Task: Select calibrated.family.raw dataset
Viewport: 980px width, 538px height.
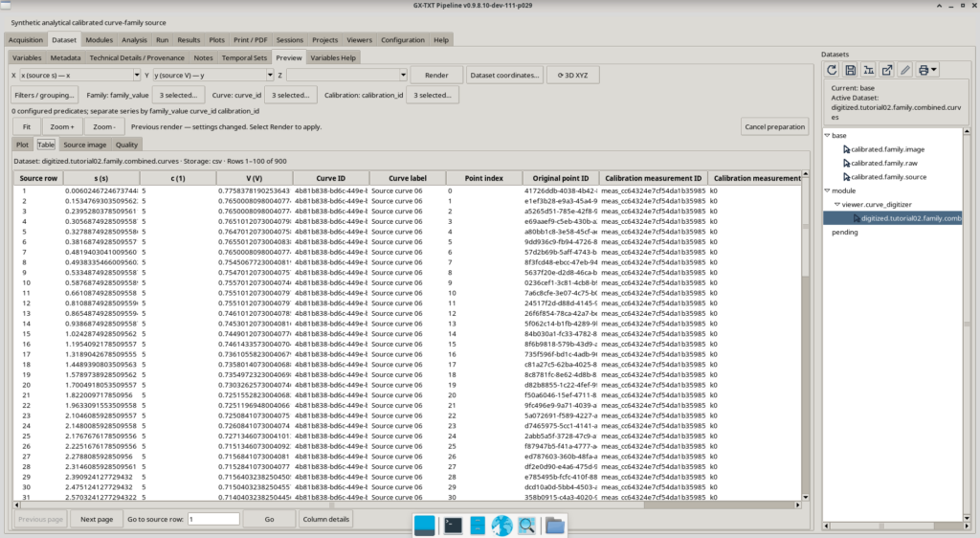Action: (x=883, y=163)
